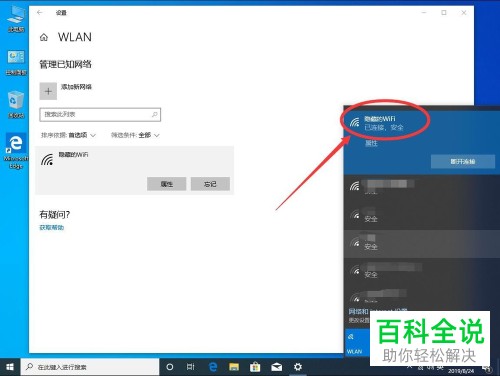500x376 pixels.
Task: Open the sort-by dropdown
Action: 68,135
